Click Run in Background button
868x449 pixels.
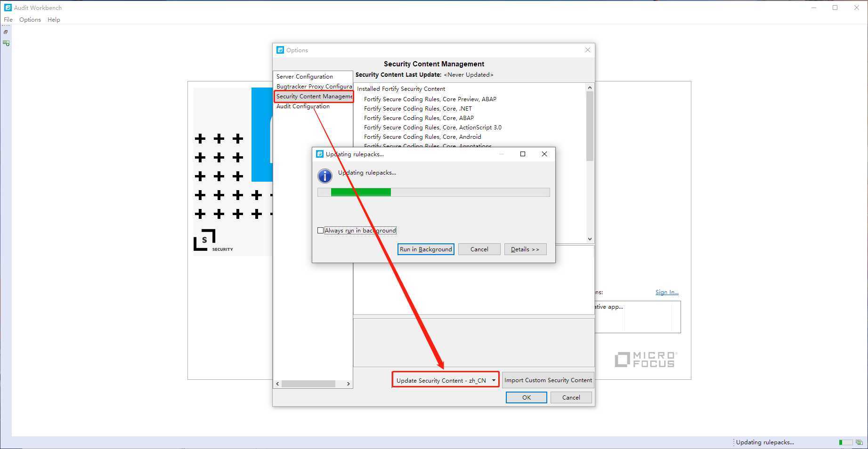coord(426,249)
